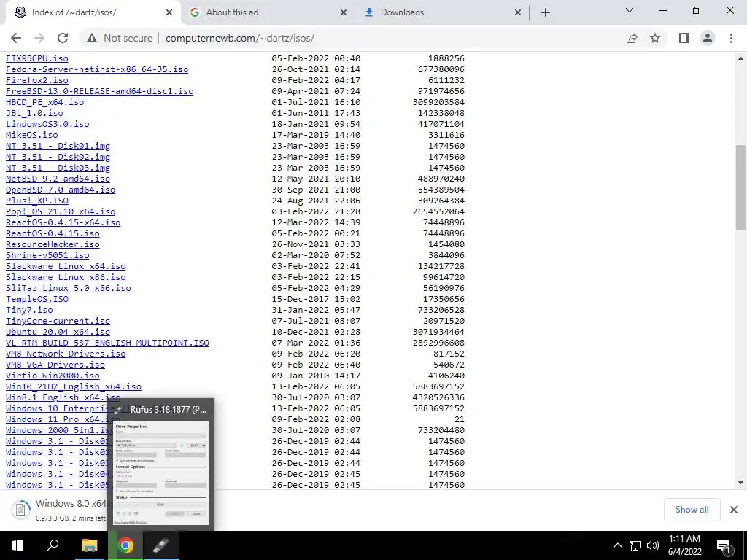
Task: Open the Tiny7.iso link
Action: pos(29,310)
